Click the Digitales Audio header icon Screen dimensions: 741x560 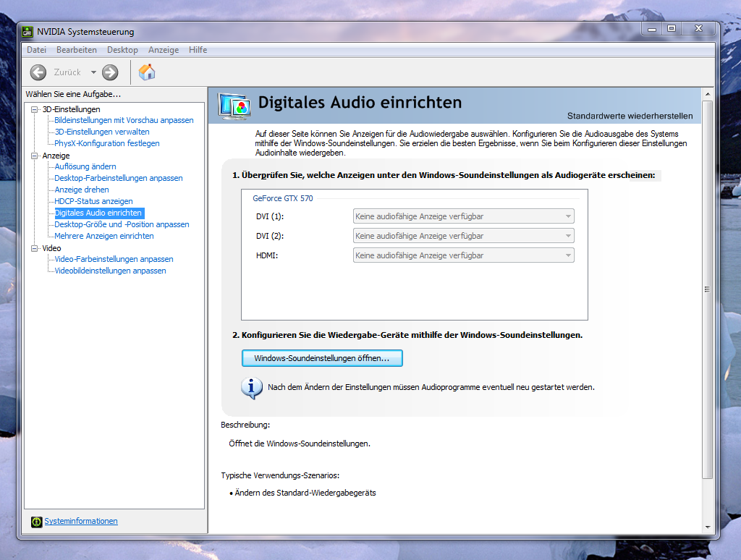pos(234,106)
